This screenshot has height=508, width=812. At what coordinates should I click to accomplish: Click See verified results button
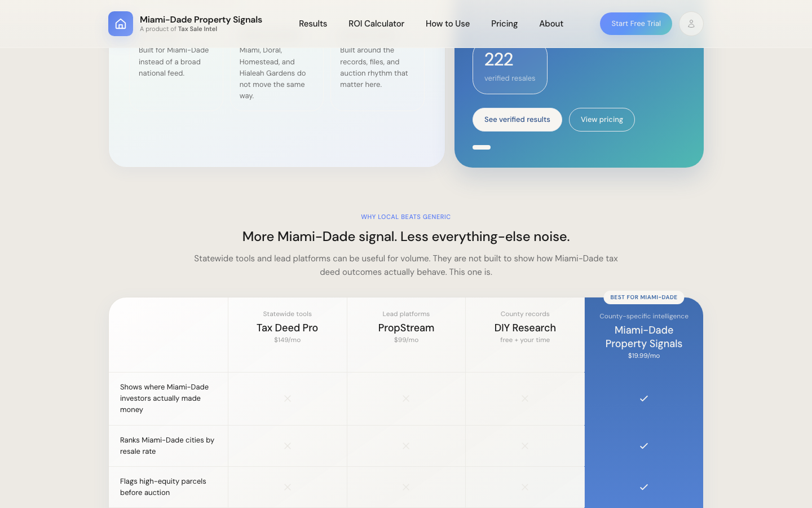pyautogui.click(x=517, y=120)
